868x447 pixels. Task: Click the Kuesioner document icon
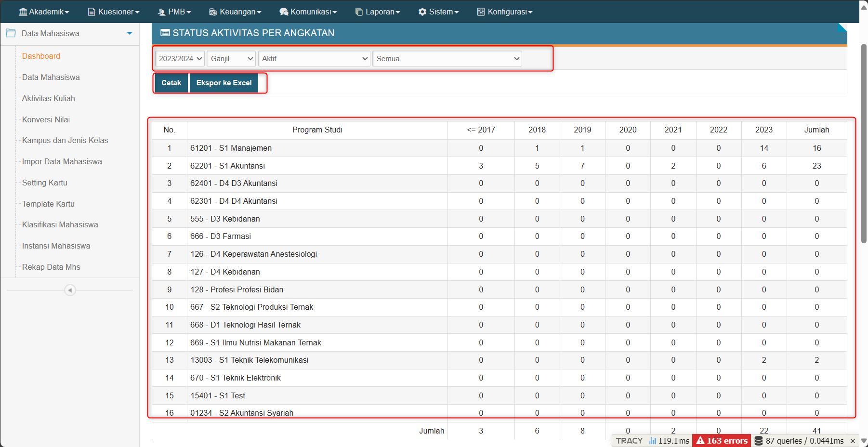click(x=92, y=12)
